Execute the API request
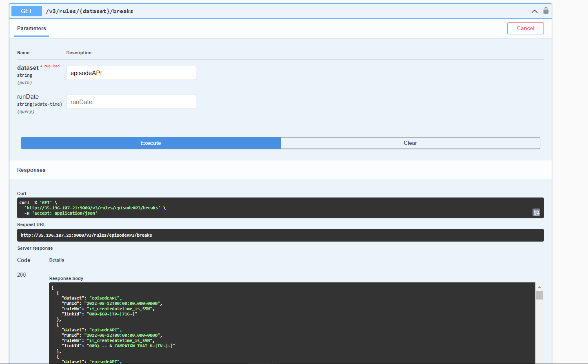 click(x=151, y=143)
